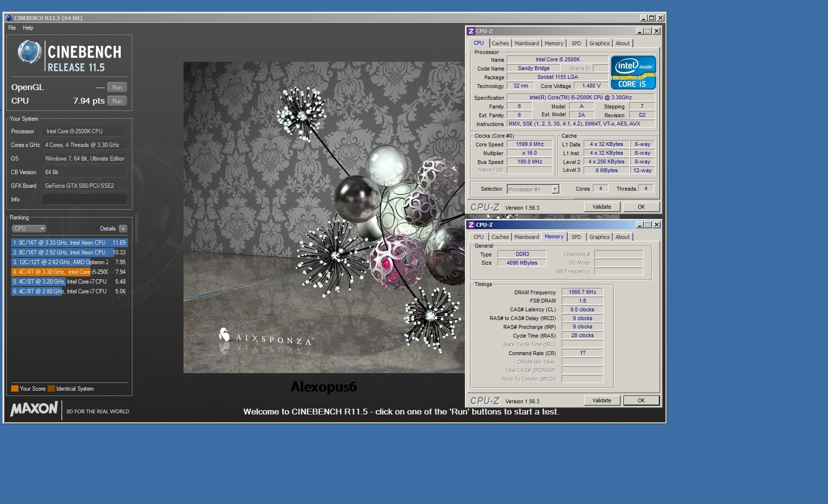This screenshot has width=828, height=504.
Task: Select ranking entry 8C/16T @ 3.33 GHz Xeon
Action: (69, 243)
